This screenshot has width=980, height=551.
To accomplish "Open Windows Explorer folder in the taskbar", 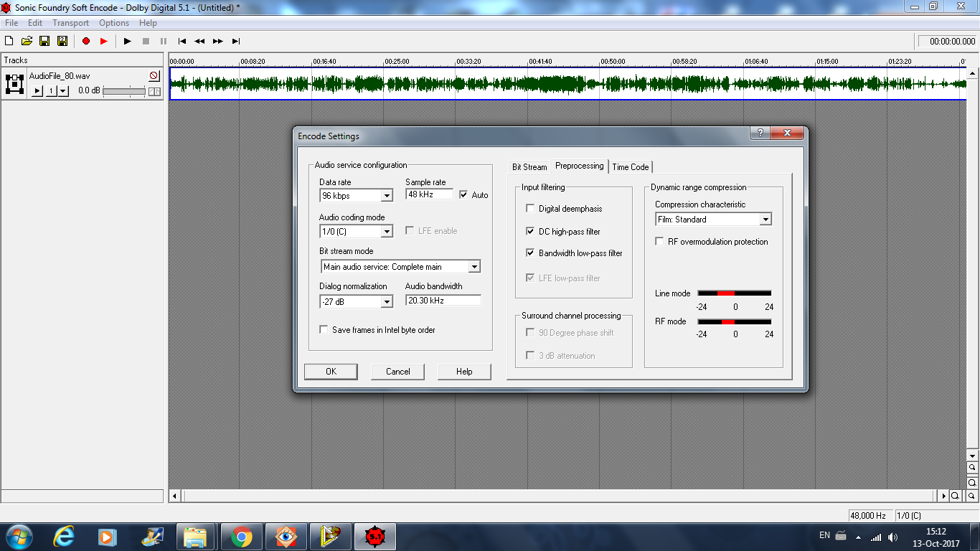I will coord(195,537).
